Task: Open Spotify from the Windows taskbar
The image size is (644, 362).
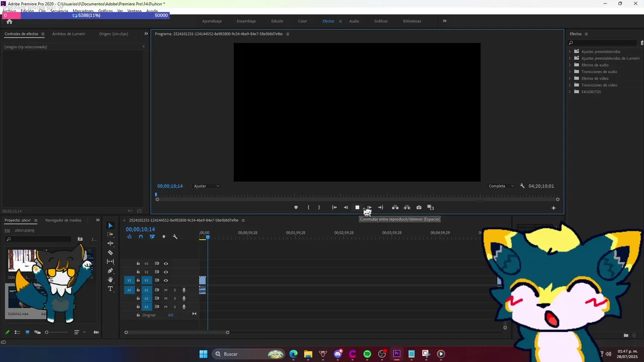Action: point(367,354)
